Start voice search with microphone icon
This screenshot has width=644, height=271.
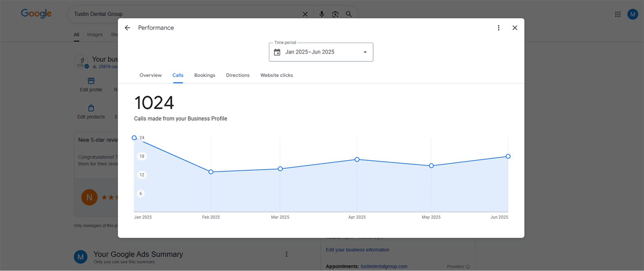click(322, 14)
